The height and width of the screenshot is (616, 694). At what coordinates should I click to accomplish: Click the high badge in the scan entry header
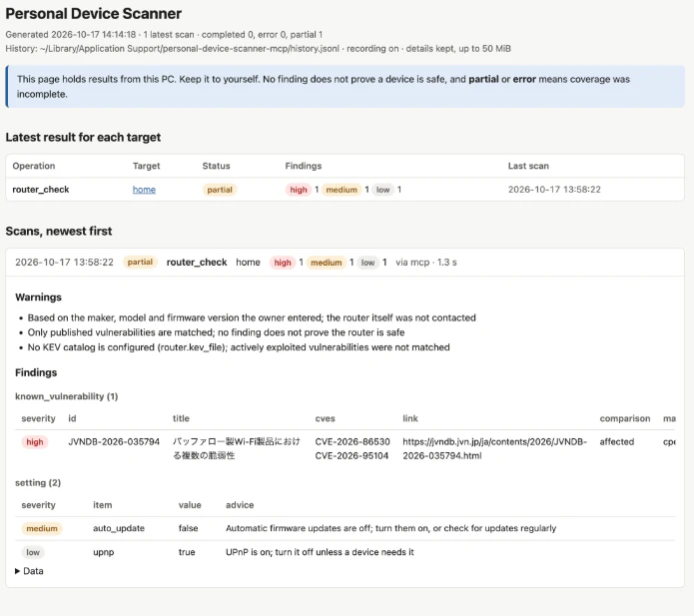coord(283,263)
